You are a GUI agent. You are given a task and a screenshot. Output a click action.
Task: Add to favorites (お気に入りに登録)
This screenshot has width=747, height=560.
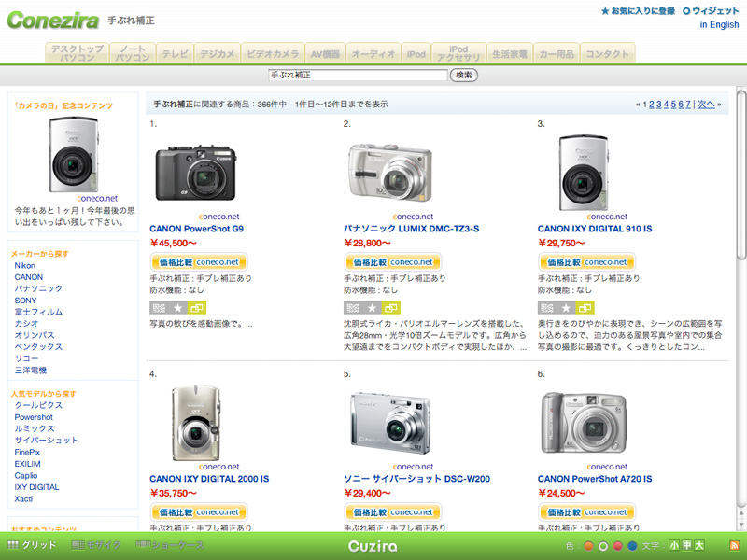pyautogui.click(x=638, y=11)
